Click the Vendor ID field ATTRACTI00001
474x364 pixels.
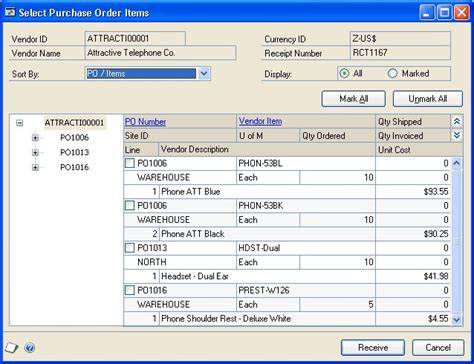pos(135,38)
